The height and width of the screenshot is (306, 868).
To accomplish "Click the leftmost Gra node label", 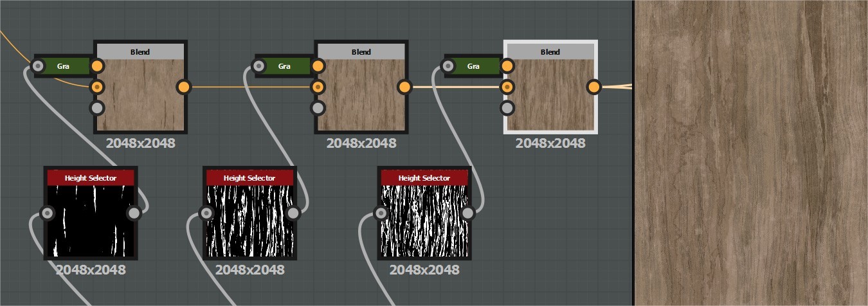I will pos(63,66).
